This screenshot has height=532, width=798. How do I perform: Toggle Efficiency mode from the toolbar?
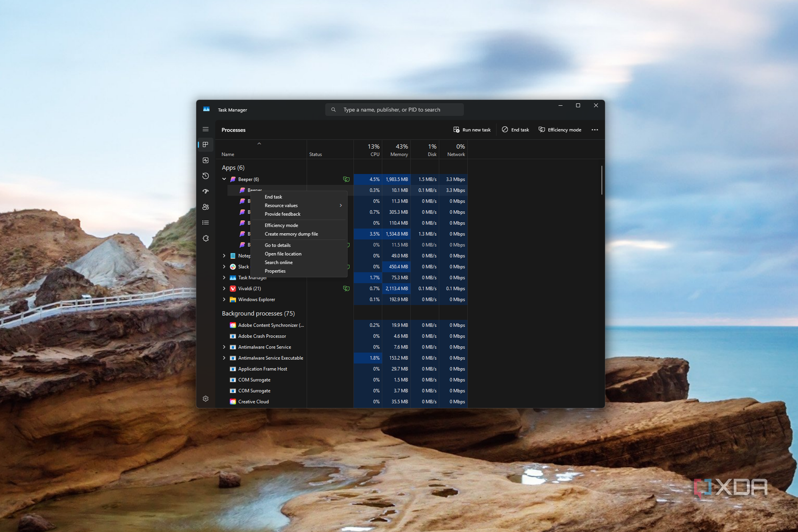point(560,130)
